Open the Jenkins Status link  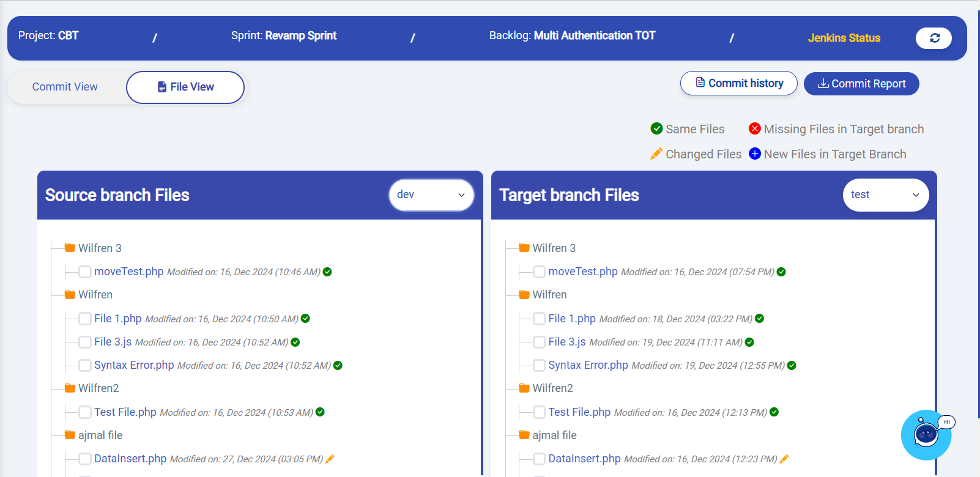(844, 38)
